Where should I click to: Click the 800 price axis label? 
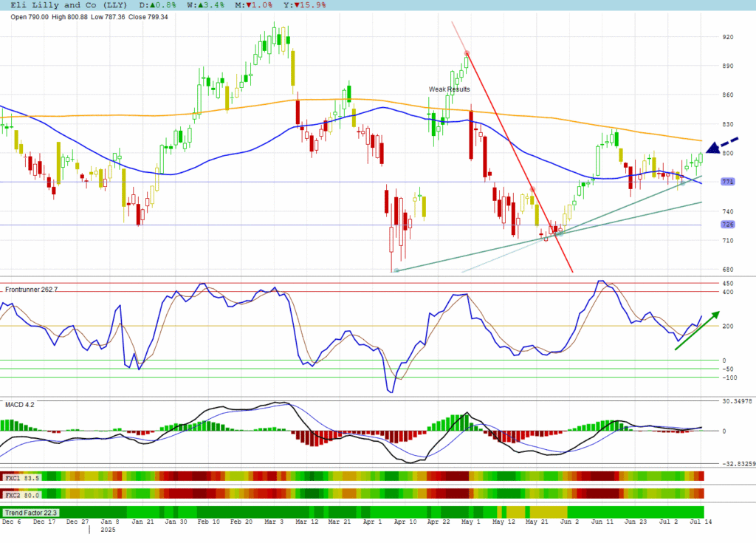click(x=727, y=154)
